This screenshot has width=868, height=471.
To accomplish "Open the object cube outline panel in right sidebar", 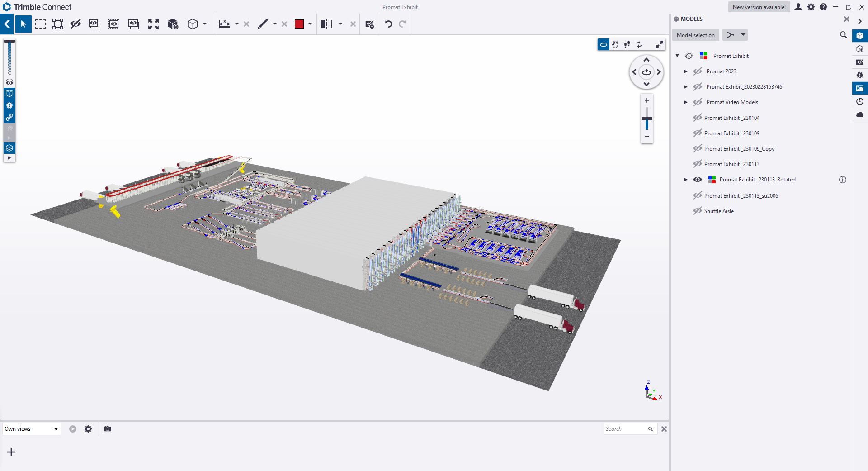I will (x=860, y=49).
